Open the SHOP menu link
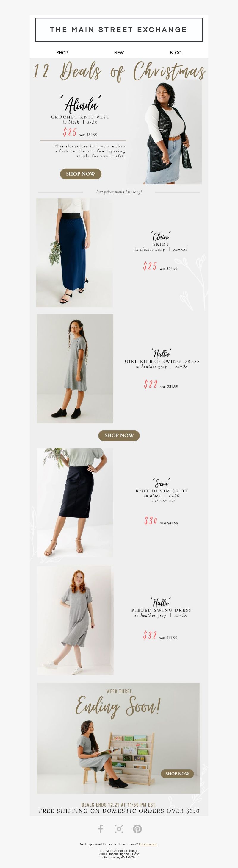This screenshot has width=238, height=868. pyautogui.click(x=62, y=53)
